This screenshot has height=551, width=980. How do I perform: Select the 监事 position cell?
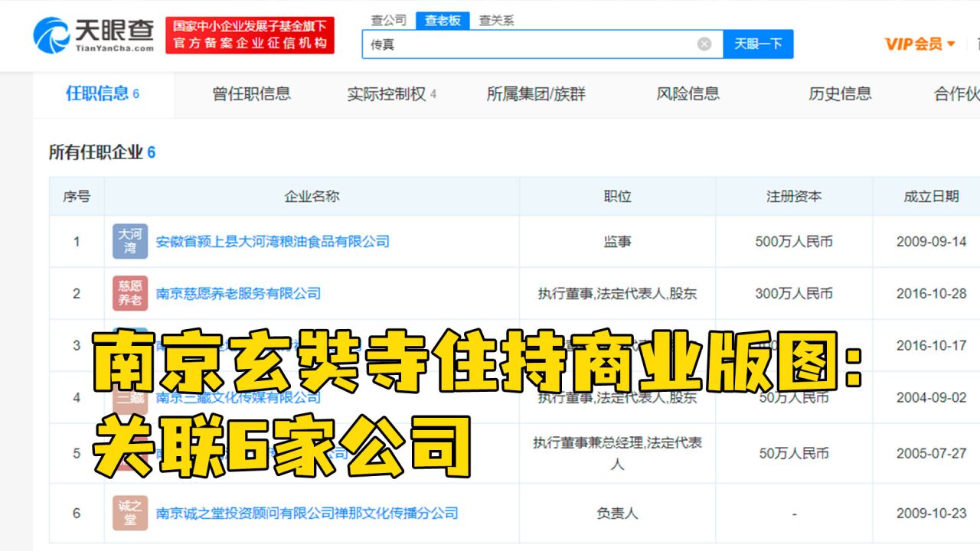point(617,242)
